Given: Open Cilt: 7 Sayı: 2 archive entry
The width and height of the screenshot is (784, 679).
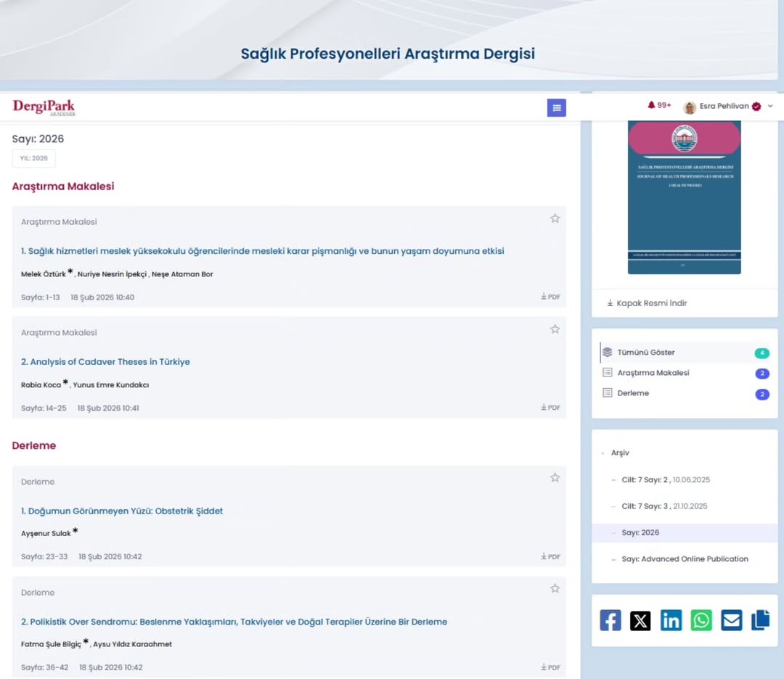Looking at the screenshot, I should (x=665, y=480).
